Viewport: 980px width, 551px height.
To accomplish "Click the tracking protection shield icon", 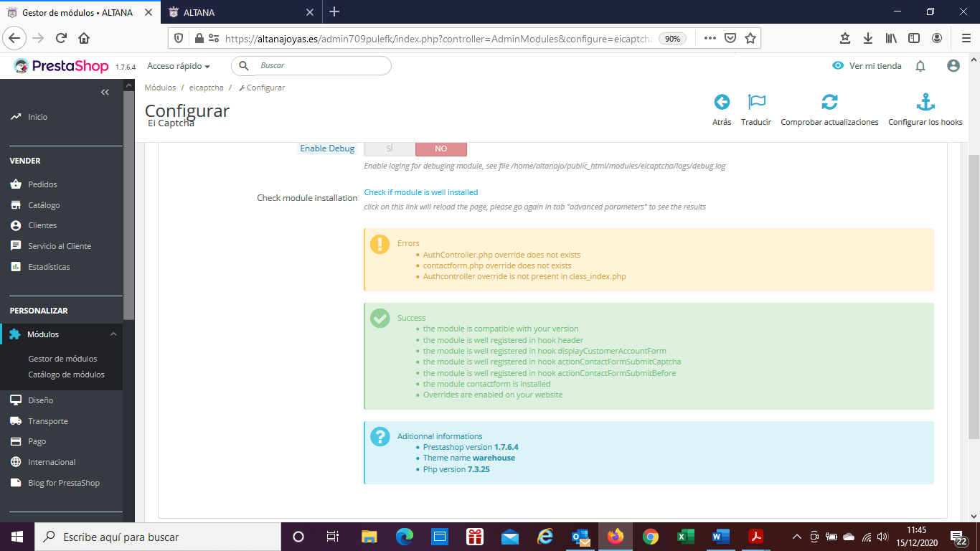I will tap(179, 38).
